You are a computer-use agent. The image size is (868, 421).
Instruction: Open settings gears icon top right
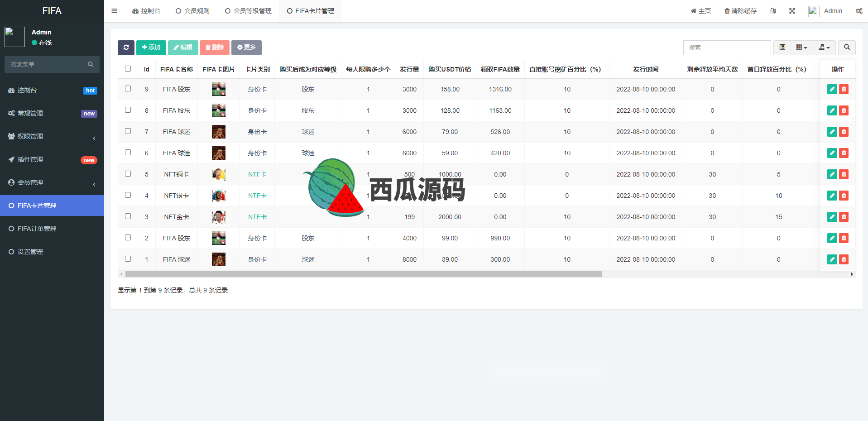pyautogui.click(x=859, y=11)
